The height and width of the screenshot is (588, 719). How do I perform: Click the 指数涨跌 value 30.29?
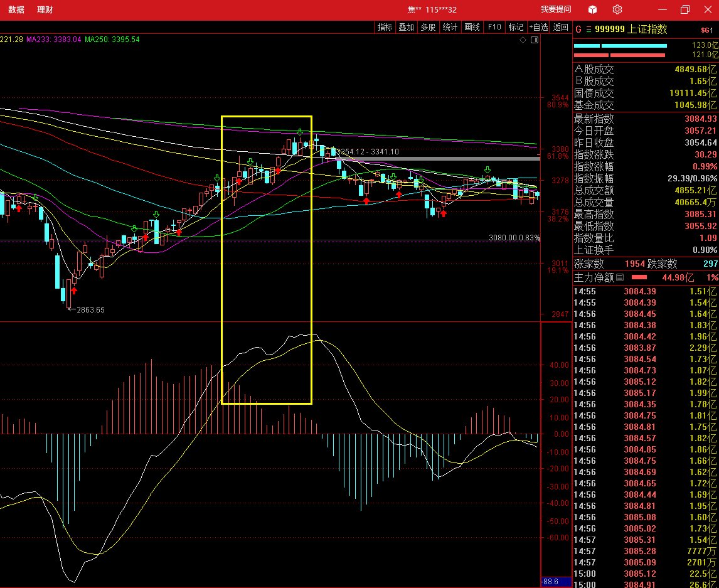point(705,155)
